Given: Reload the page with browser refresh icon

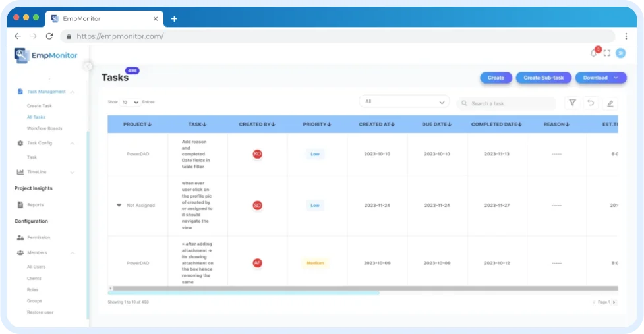Looking at the screenshot, I should (49, 36).
